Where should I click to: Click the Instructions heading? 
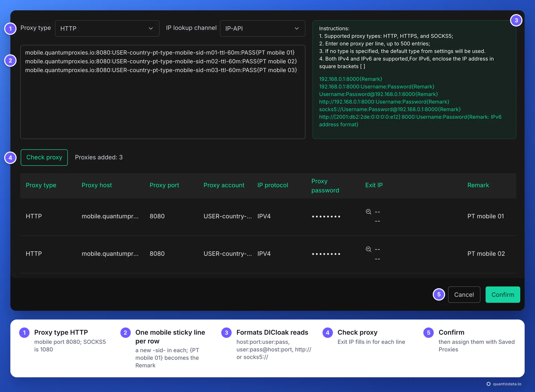tap(334, 28)
